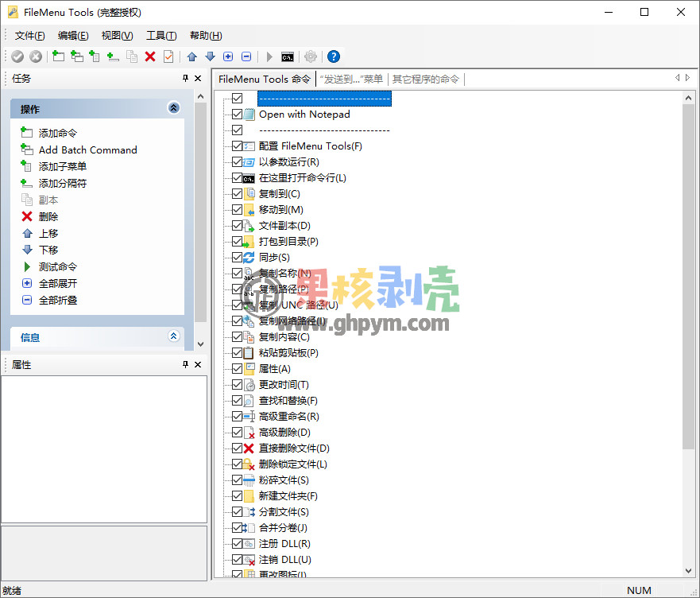This screenshot has height=598, width=700.
Task: Click the red X delete toolbar icon
Action: pos(150,56)
